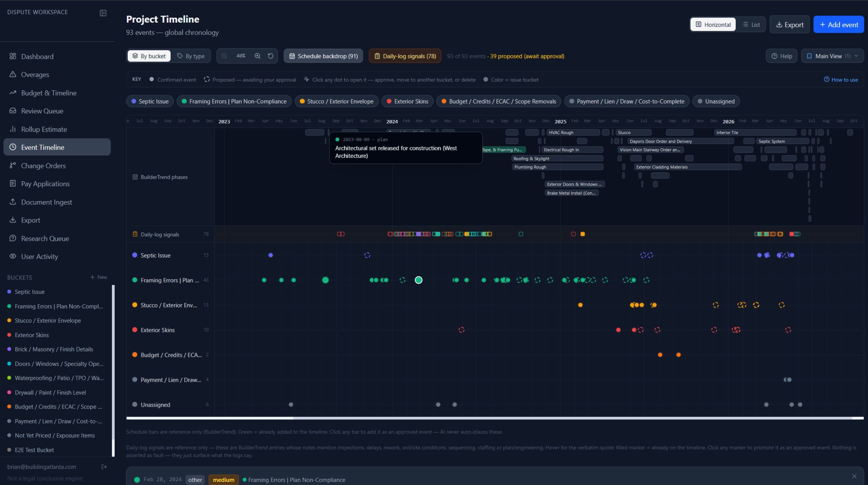Click the Export button at top right
The image size is (868, 485).
[789, 24]
